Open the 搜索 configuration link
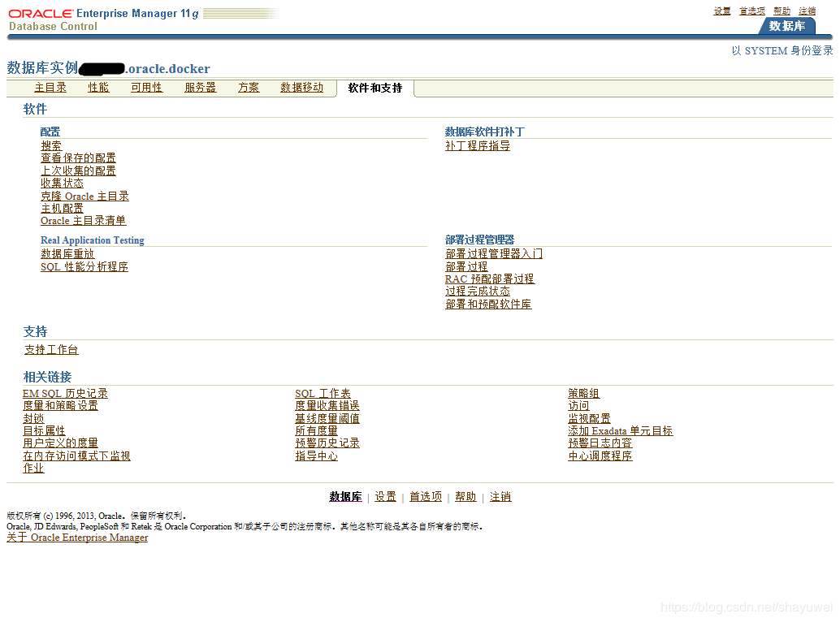 [x=51, y=145]
